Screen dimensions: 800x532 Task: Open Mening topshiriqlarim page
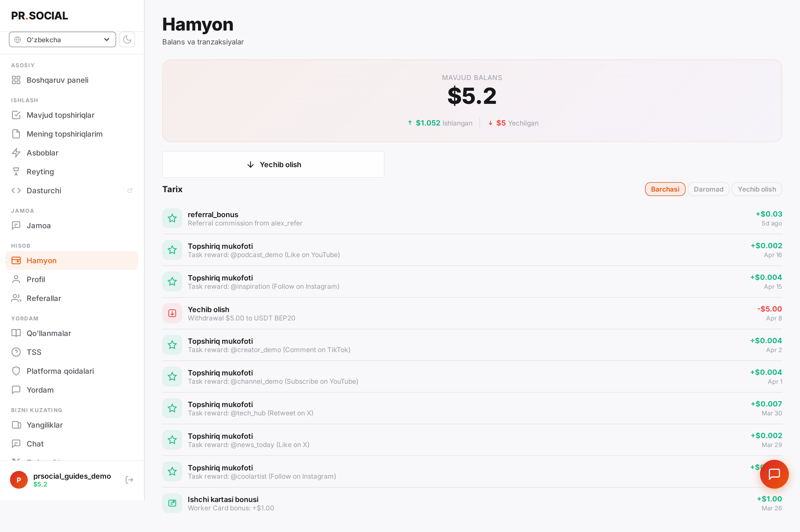72,134
